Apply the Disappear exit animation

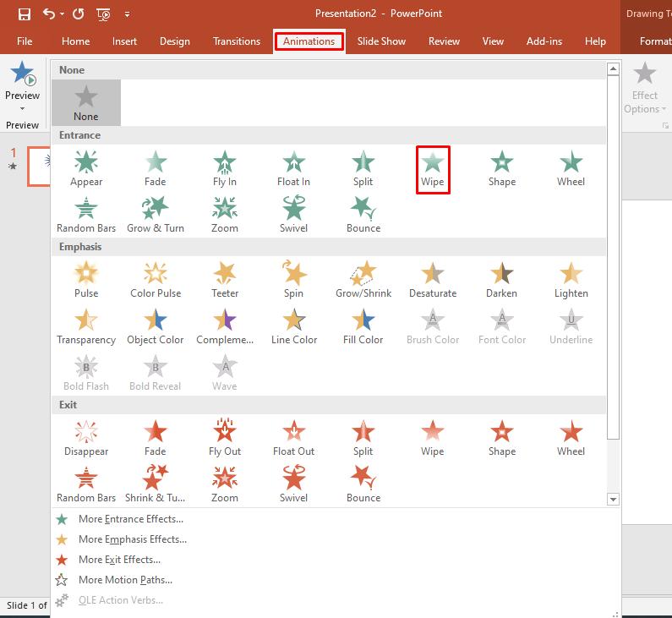click(86, 439)
